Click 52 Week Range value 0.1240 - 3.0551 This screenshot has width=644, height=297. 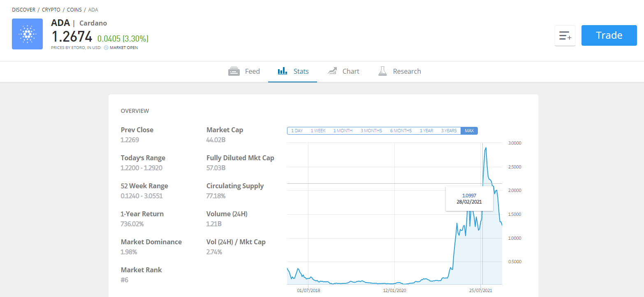click(x=142, y=196)
